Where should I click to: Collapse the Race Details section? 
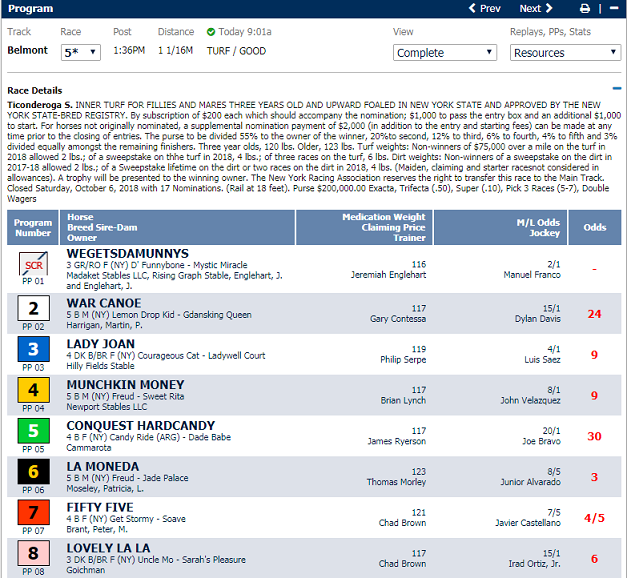616,89
